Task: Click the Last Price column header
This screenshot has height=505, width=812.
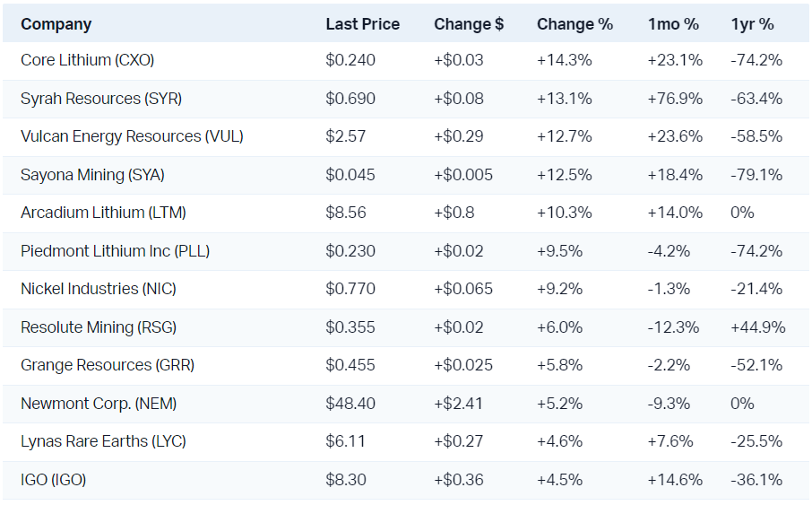Action: click(362, 24)
